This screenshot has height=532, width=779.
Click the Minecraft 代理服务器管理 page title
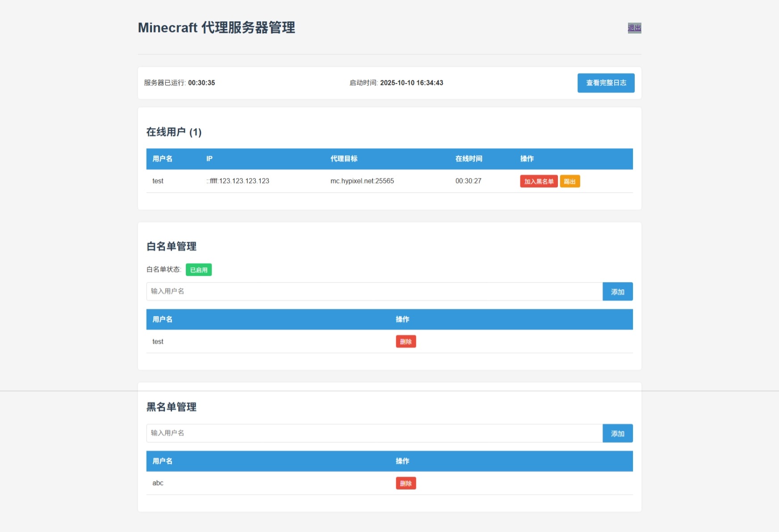pyautogui.click(x=216, y=28)
